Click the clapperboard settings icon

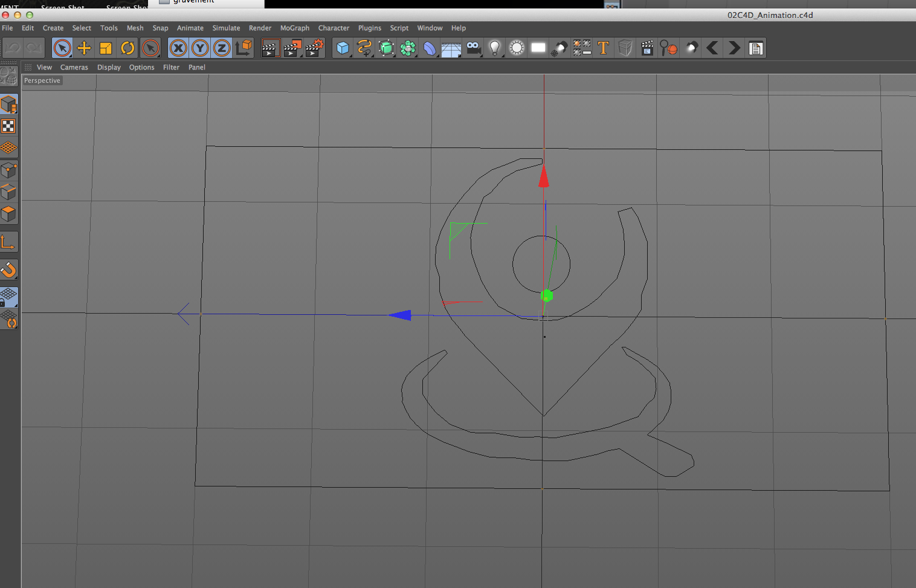647,48
